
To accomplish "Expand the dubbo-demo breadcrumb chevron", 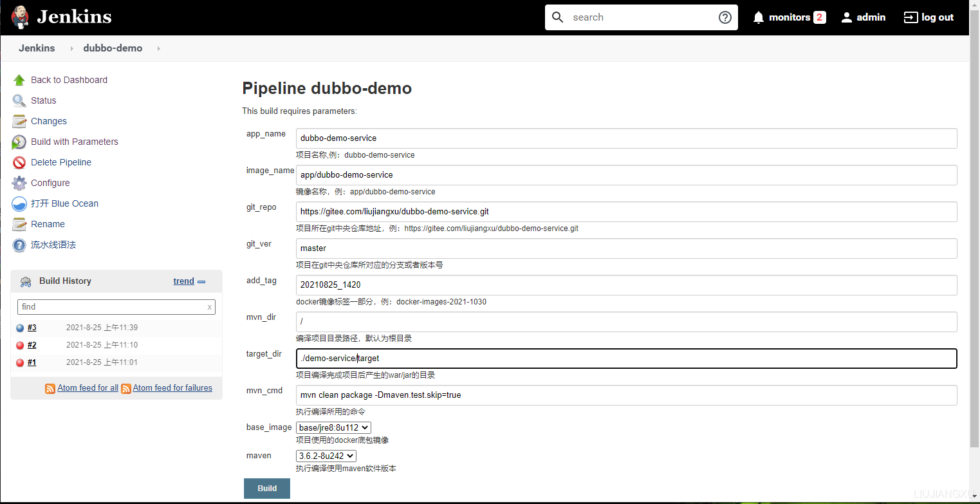I will point(158,48).
